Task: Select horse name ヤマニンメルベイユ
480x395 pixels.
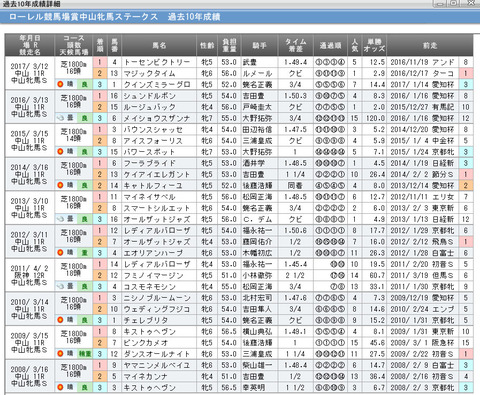Action: pyautogui.click(x=157, y=365)
